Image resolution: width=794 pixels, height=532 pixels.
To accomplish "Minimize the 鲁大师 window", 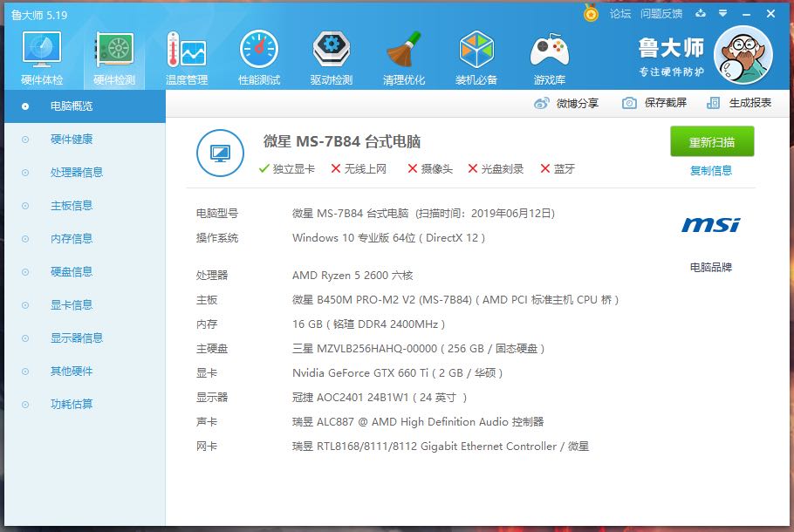I will coord(746,14).
